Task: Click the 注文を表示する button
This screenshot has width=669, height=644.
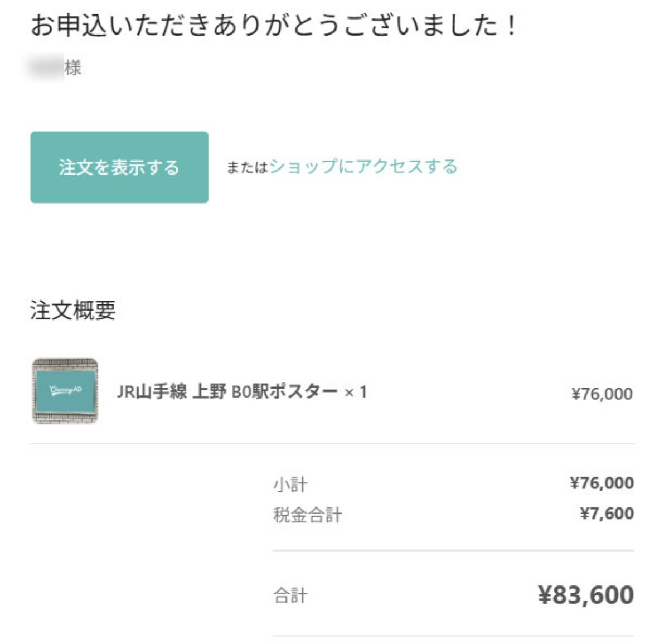Action: click(119, 167)
